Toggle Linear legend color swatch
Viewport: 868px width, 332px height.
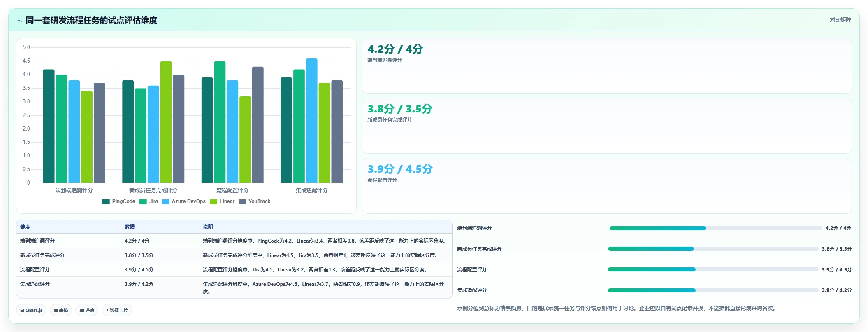tap(214, 202)
